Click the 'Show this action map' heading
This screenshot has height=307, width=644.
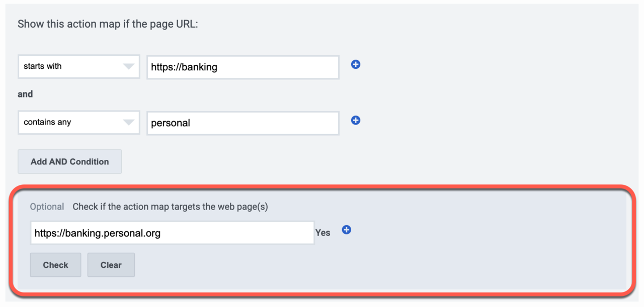[108, 24]
